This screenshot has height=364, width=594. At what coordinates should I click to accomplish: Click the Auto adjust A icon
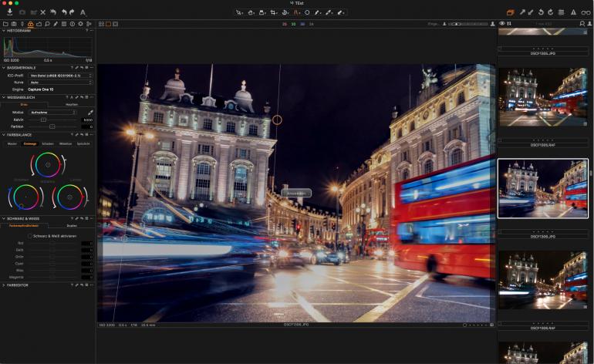point(83,12)
